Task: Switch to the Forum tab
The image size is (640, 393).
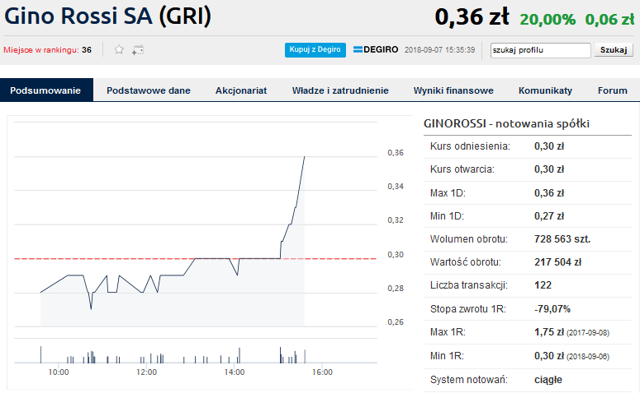Action: tap(613, 91)
